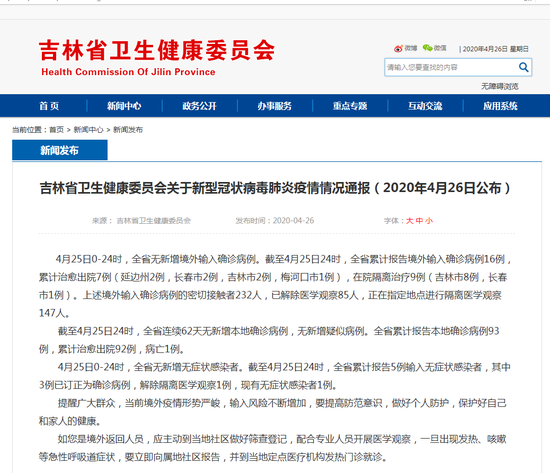Image resolution: width=550 pixels, height=473 pixels.
Task: Click paragraph starting 4月25日0-24时，全省无新增境外输入
Action: click(x=275, y=286)
